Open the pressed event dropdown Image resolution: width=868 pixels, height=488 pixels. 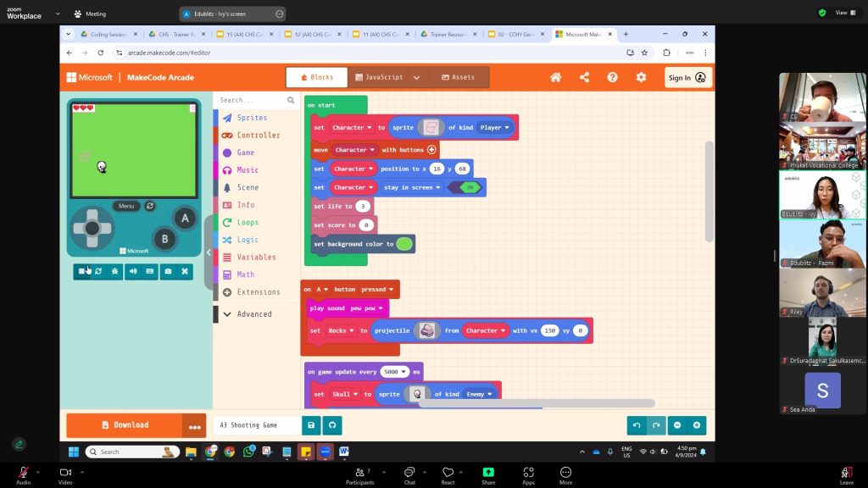point(377,290)
